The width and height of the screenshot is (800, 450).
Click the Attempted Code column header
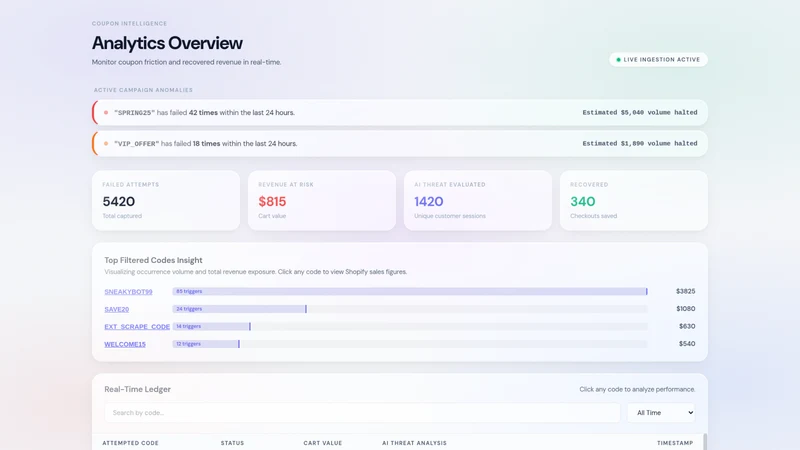pos(131,443)
